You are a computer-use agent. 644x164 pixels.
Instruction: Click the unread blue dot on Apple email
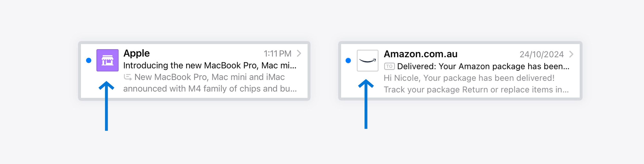(x=89, y=60)
